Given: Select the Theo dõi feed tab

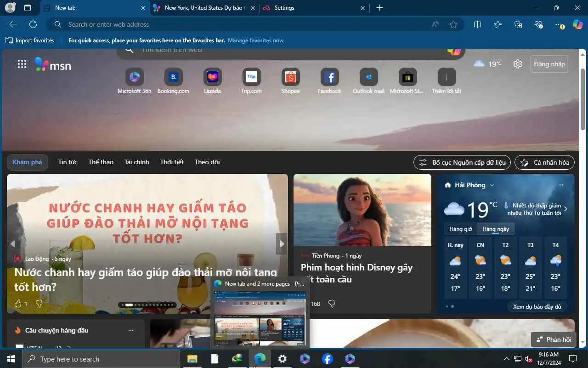Looking at the screenshot, I should 207,162.
